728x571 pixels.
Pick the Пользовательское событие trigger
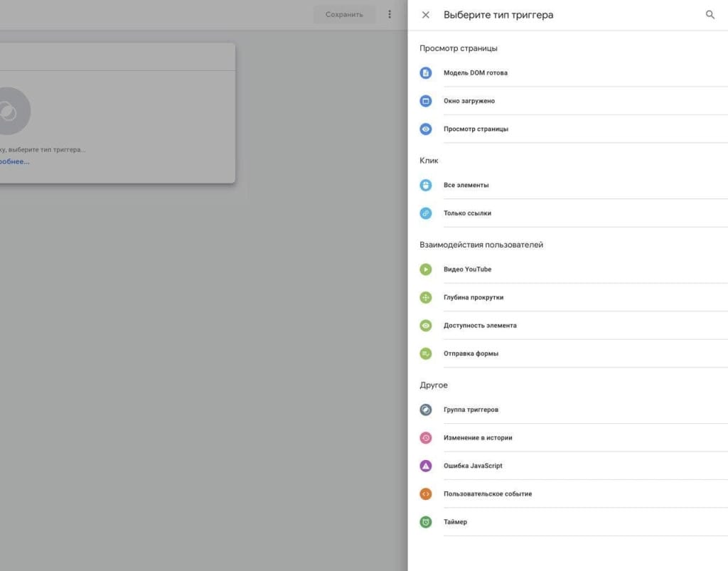pos(488,494)
